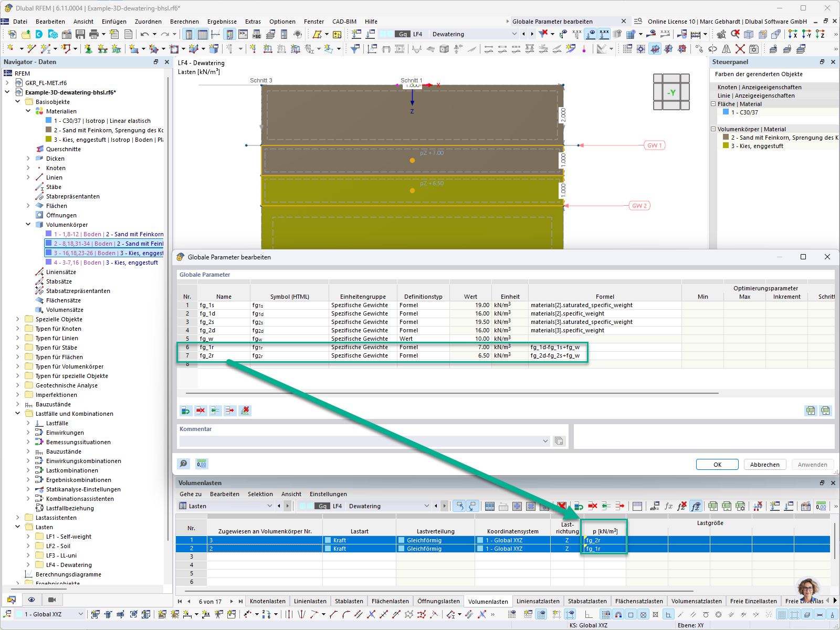Screen dimensions: 840x630
Task: Toggle load values x.xx display in toolbar
Action: point(604,34)
